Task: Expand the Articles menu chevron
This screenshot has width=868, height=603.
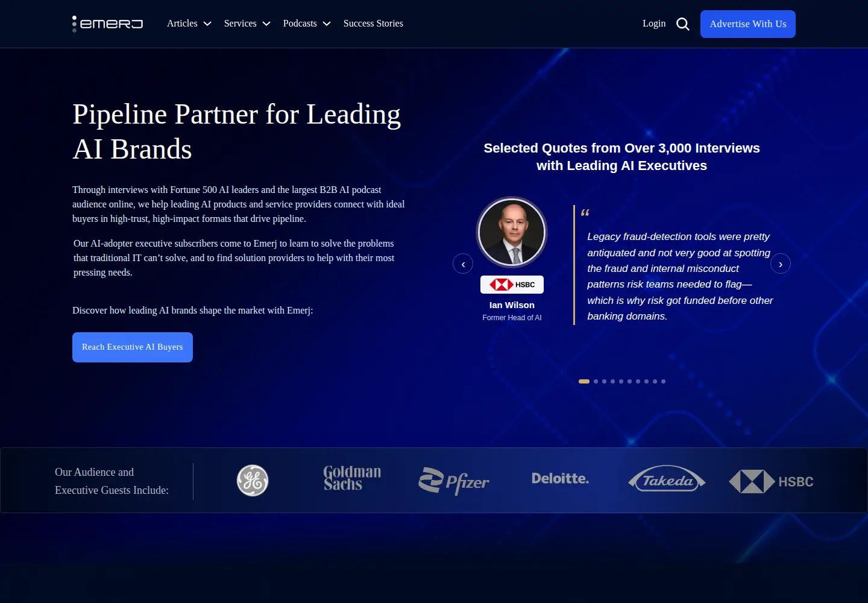Action: tap(207, 24)
